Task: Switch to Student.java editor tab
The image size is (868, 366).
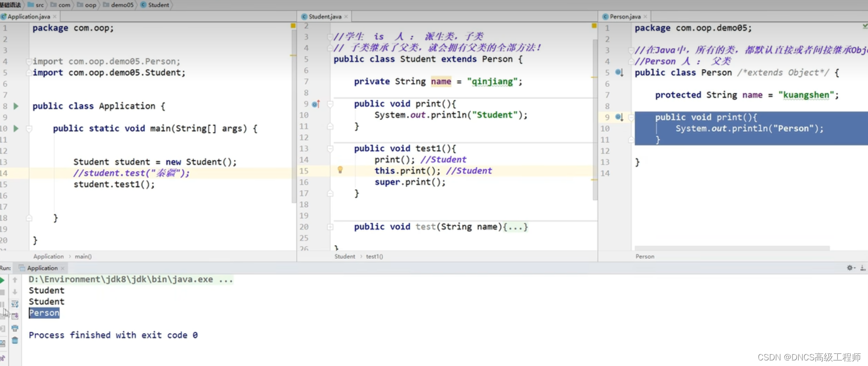Action: click(x=325, y=17)
